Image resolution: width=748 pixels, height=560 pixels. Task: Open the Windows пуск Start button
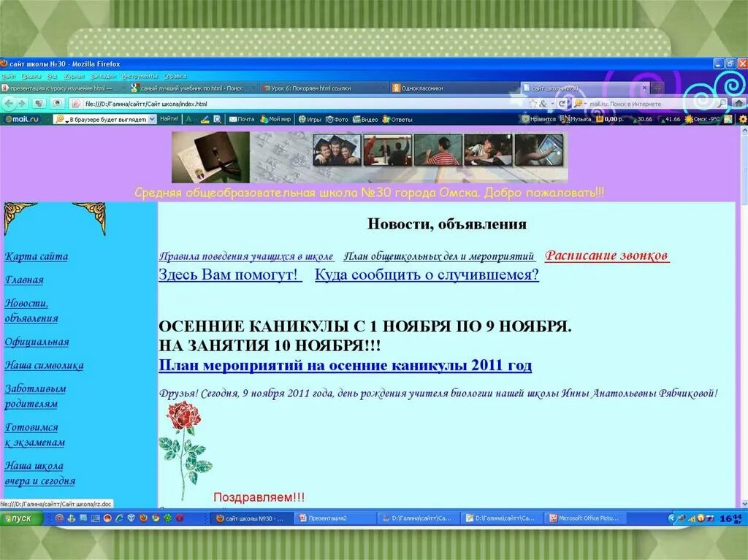21,518
